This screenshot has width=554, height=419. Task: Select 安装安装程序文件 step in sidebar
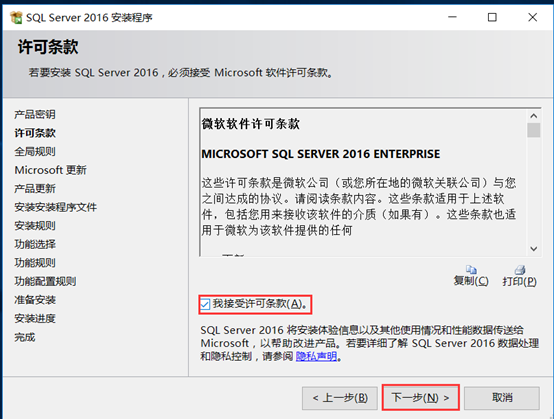55,207
